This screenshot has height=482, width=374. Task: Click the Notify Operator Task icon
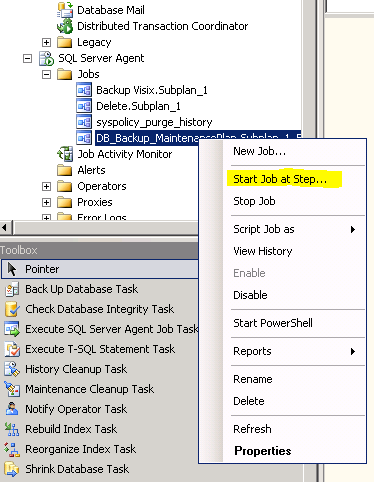(x=12, y=409)
